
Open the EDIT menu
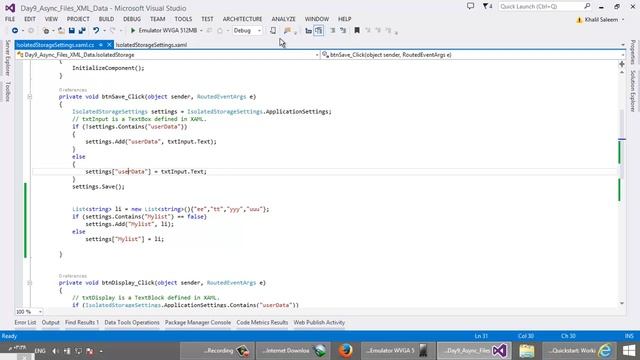point(30,19)
